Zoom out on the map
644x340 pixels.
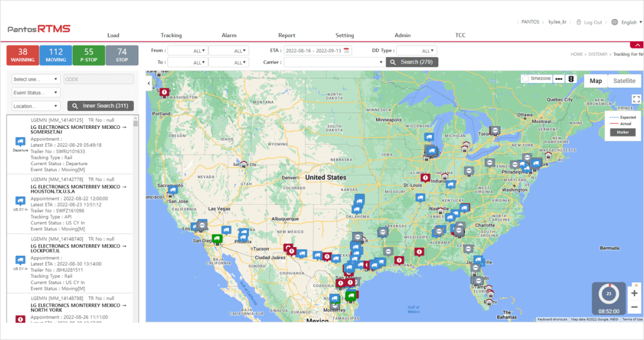(634, 307)
